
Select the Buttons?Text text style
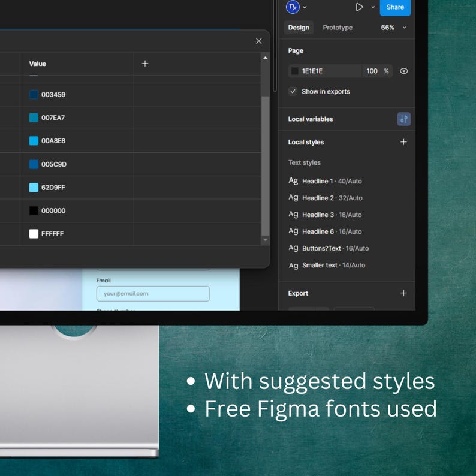[329, 248]
